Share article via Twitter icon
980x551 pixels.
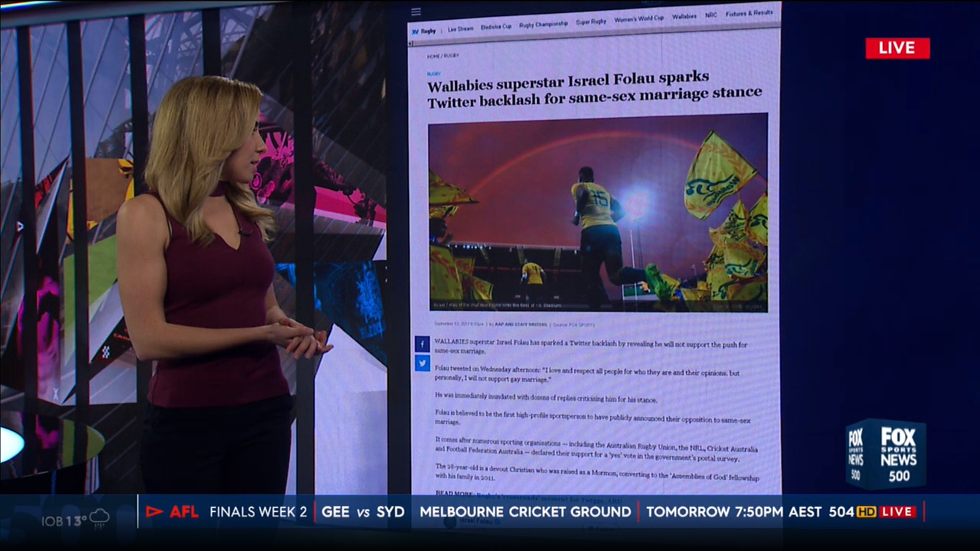point(422,363)
